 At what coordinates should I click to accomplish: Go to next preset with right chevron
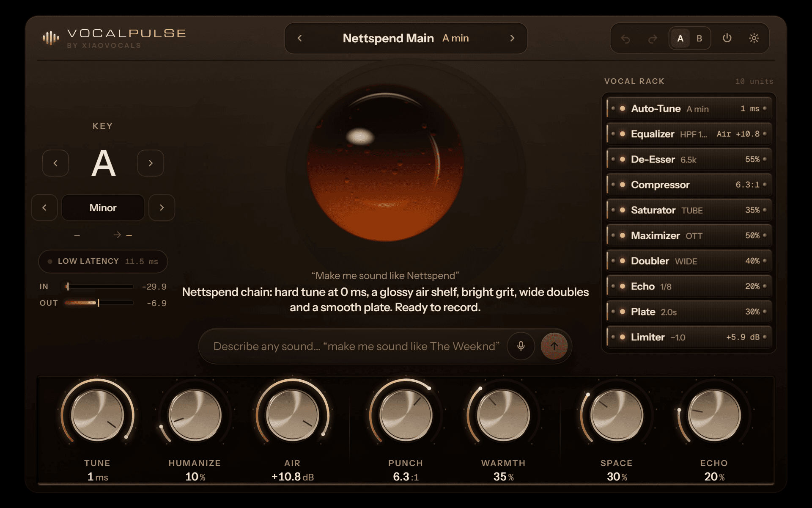click(512, 38)
